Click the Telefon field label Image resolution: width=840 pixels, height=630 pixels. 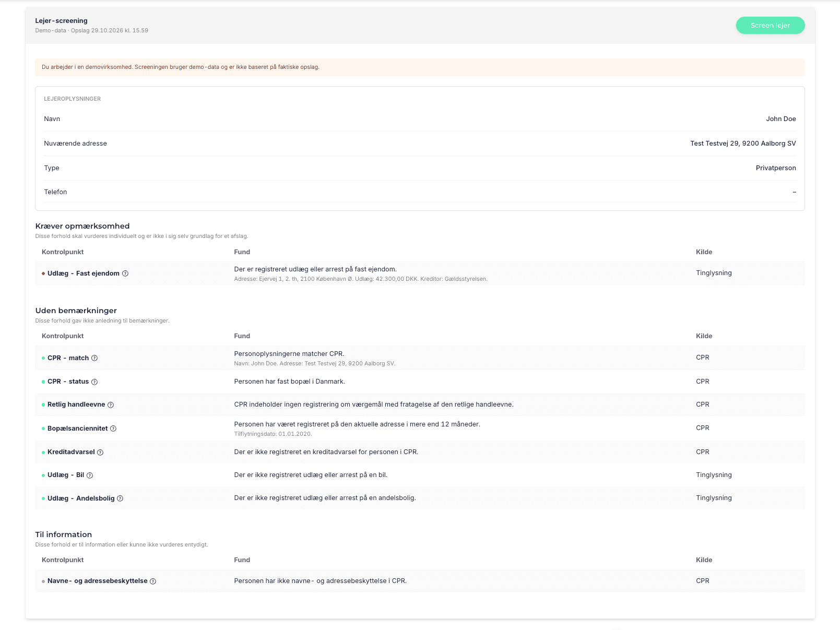55,192
